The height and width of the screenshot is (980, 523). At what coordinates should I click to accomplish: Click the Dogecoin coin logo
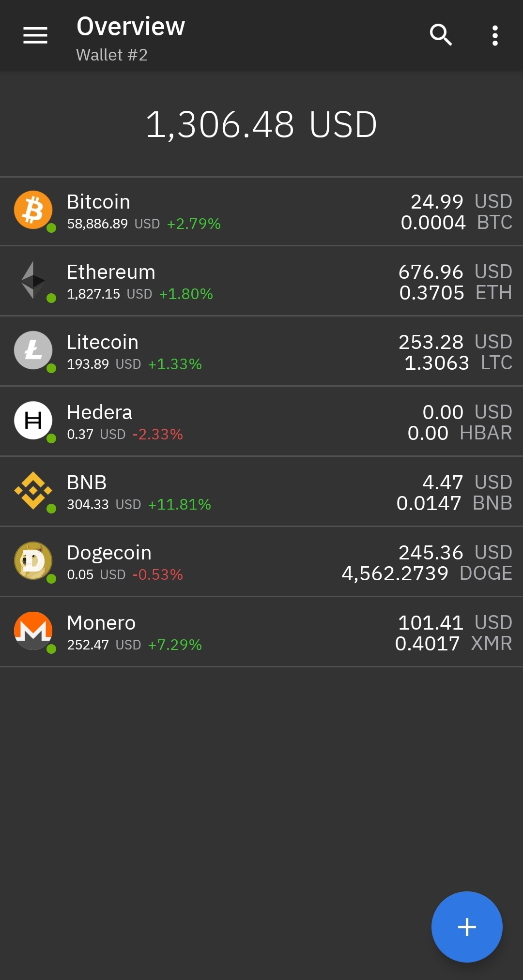33,560
